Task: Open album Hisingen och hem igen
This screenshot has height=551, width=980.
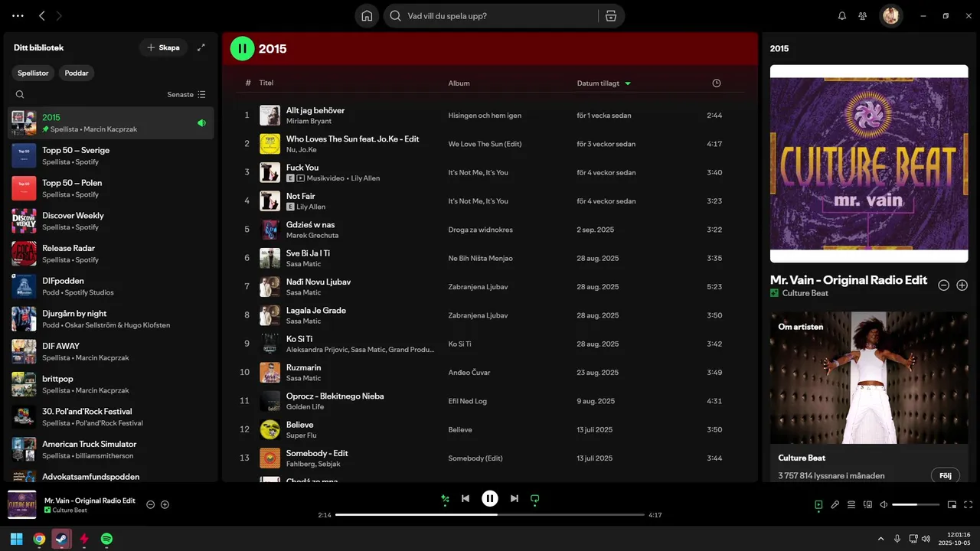Action: 485,116
